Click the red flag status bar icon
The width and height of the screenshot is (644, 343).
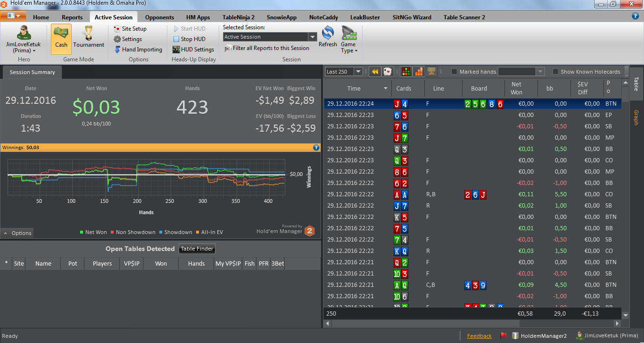point(503,336)
